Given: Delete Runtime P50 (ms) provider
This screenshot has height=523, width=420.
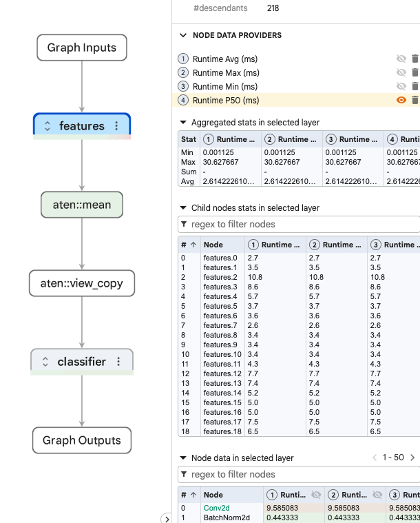Looking at the screenshot, I should (415, 100).
